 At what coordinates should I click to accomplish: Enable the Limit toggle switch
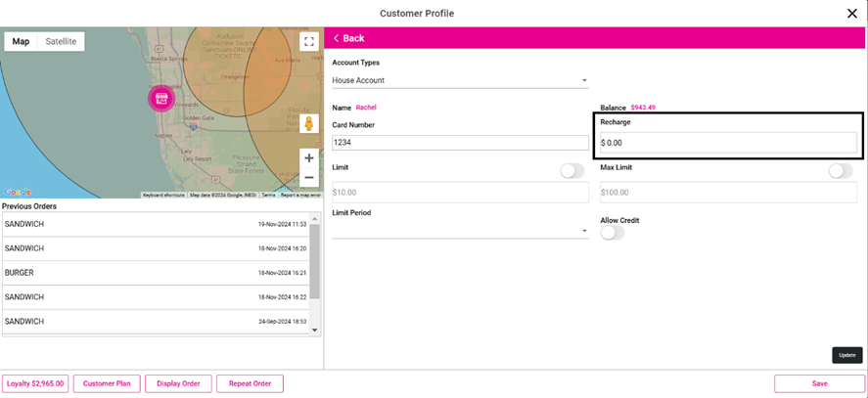point(571,171)
